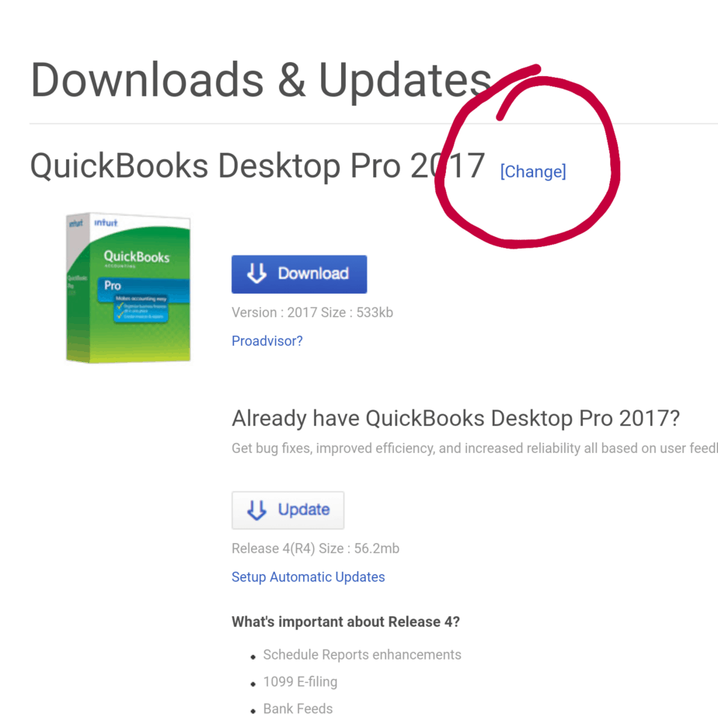Click the Intuit logo on product box
718x728 pixels.
pyautogui.click(x=106, y=223)
